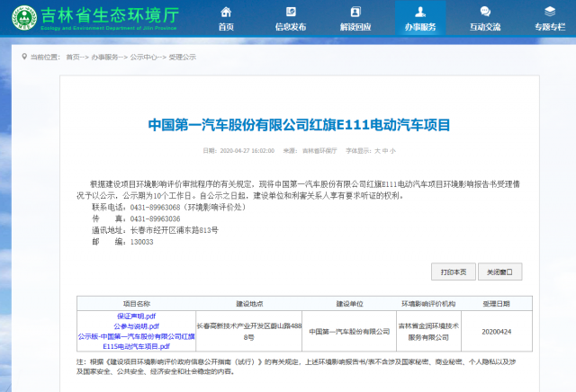Click the home icon above 首页
576x392 pixels.
(226, 12)
